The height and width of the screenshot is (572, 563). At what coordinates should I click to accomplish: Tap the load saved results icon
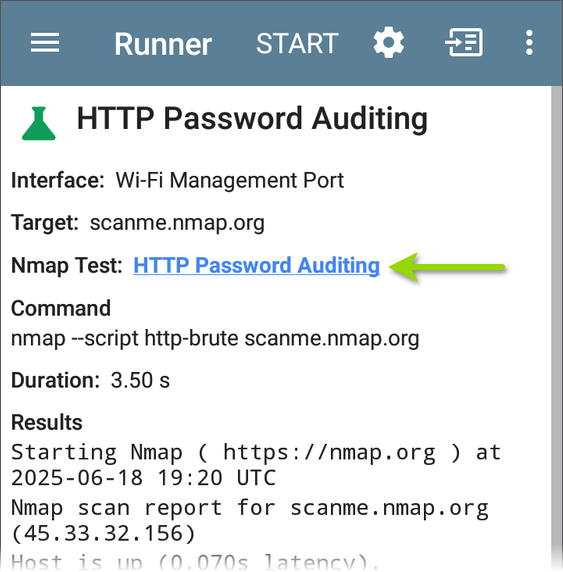464,42
